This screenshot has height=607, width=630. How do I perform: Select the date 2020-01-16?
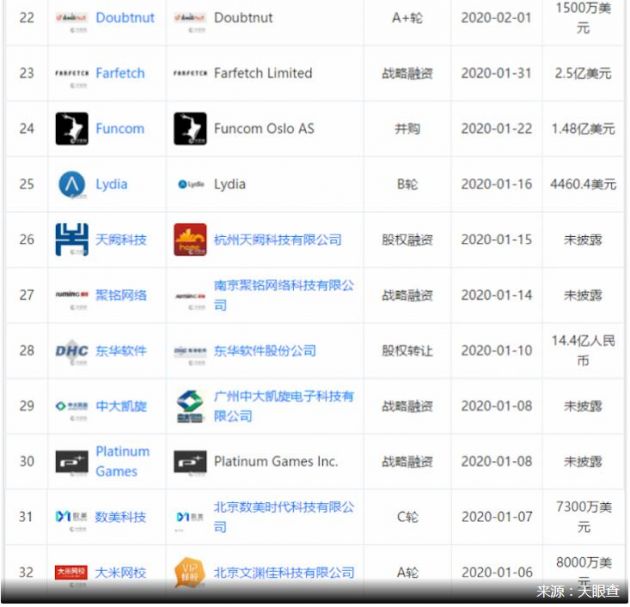pyautogui.click(x=497, y=184)
